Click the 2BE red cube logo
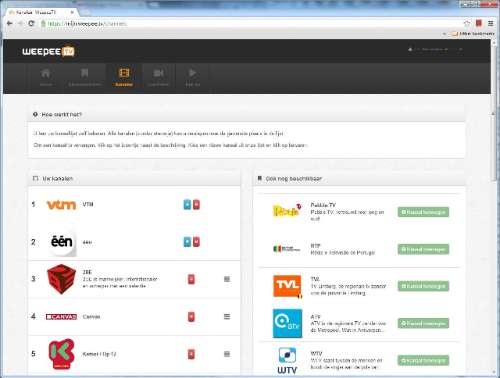 click(61, 279)
